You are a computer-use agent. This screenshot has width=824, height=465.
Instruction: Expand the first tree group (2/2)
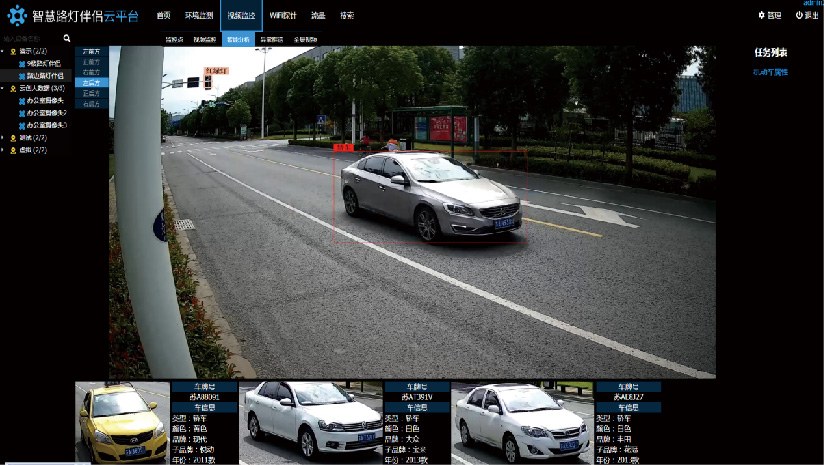tap(5, 51)
